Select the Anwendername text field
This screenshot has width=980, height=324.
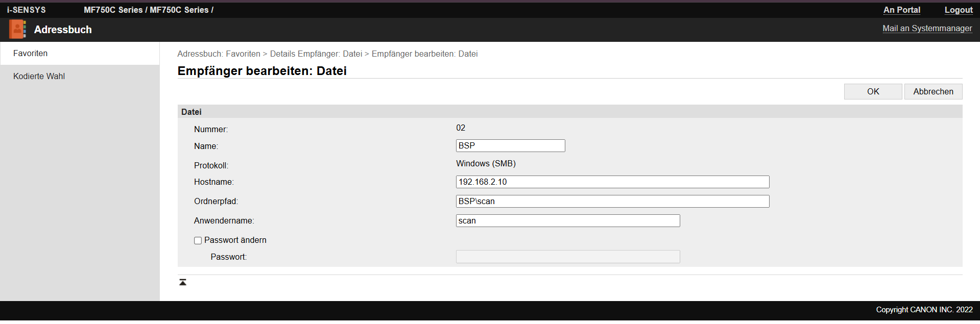click(567, 220)
